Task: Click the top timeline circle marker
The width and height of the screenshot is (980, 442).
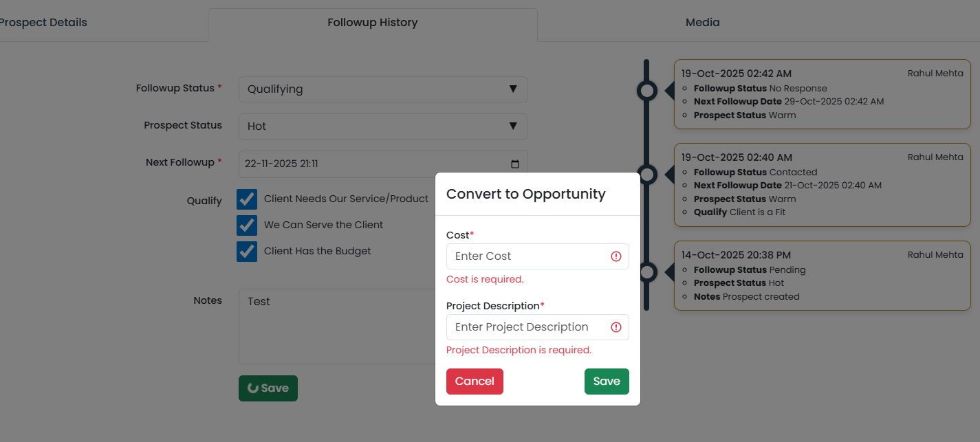Action: pos(646,91)
